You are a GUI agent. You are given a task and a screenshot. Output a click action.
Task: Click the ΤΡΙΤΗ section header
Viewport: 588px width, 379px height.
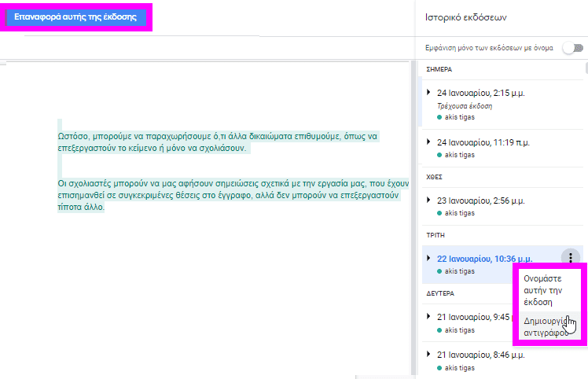[435, 235]
